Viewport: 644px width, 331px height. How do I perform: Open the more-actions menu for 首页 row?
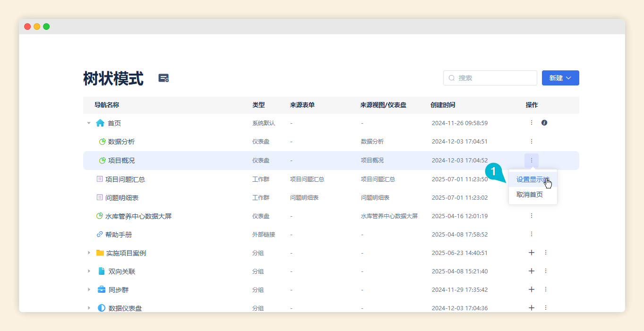click(x=531, y=123)
